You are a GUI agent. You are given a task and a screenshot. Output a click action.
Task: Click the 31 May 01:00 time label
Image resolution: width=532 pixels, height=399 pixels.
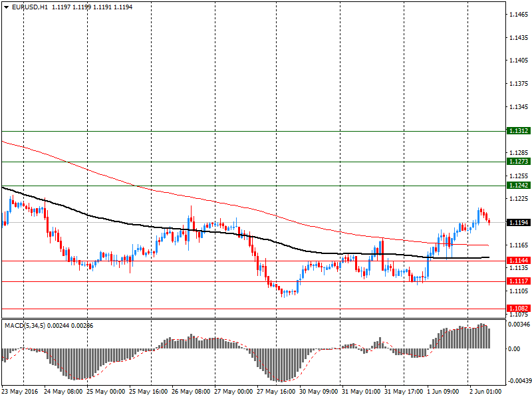click(361, 392)
